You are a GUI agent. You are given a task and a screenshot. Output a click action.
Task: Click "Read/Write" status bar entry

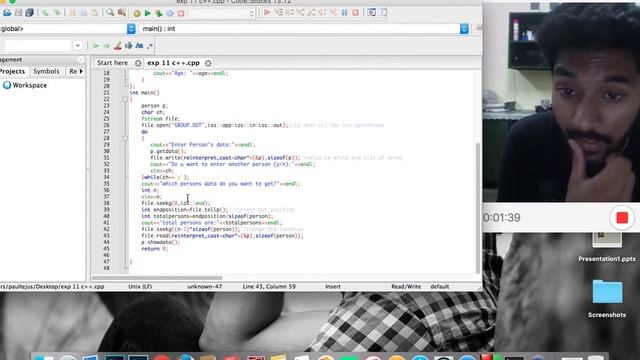[406, 287]
